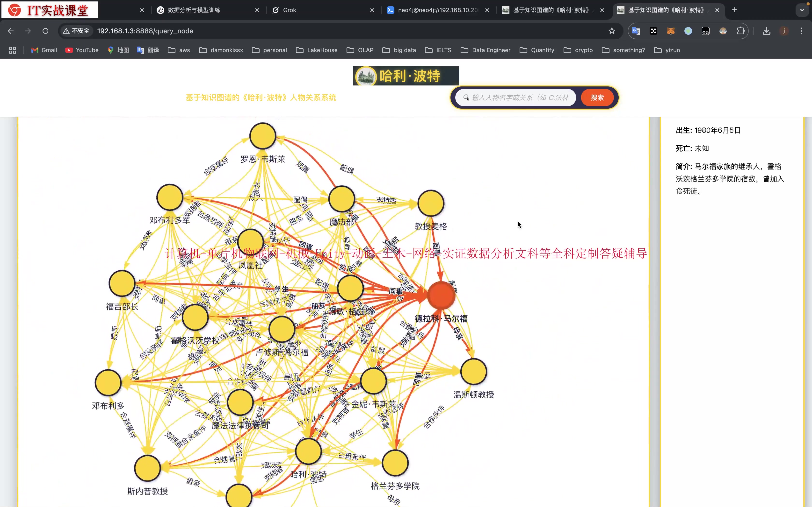Screen dimensions: 812x507
Task: Open Chrome's three-dot menu
Action: click(x=801, y=31)
